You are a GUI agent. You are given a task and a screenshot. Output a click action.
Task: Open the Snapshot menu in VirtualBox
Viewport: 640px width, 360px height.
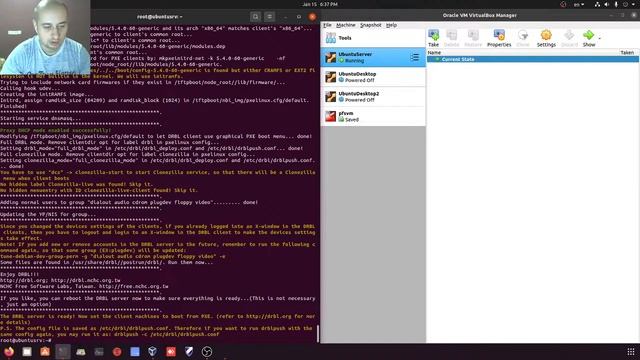[371, 25]
